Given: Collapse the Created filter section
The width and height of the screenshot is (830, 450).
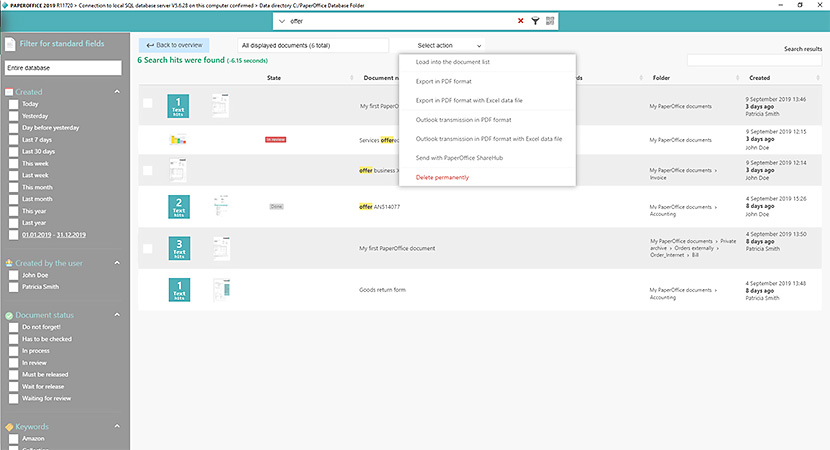Looking at the screenshot, I should [117, 92].
